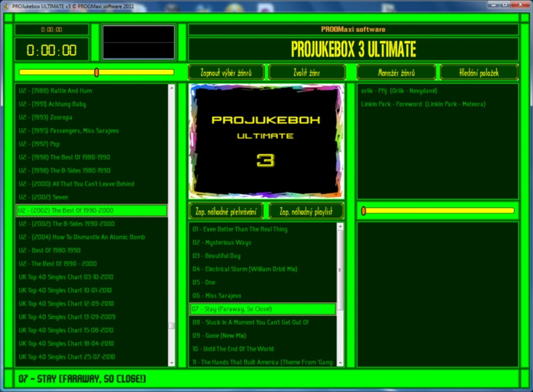Select track 08 - Stuck In A Moment
The width and height of the screenshot is (533, 392).
click(263, 322)
